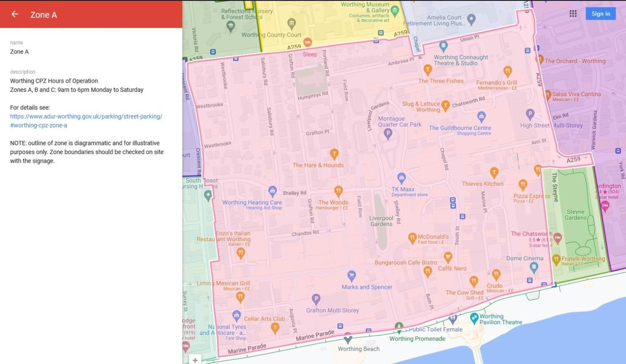Select National Tyres shop marker
Image resolution: width=626 pixels, height=364 pixels.
[237, 315]
